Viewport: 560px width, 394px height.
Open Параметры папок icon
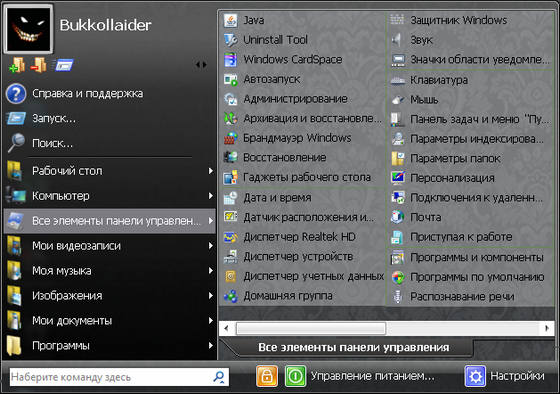(398, 158)
